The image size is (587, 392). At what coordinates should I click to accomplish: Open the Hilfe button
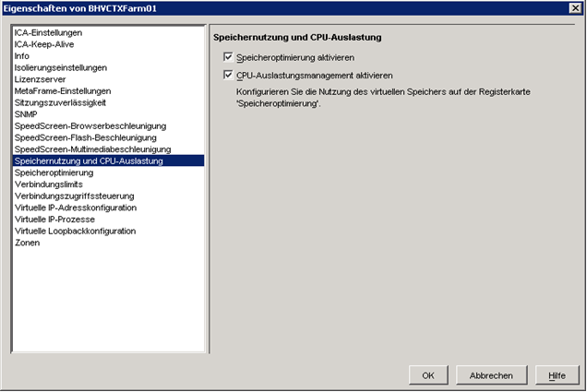point(557,375)
